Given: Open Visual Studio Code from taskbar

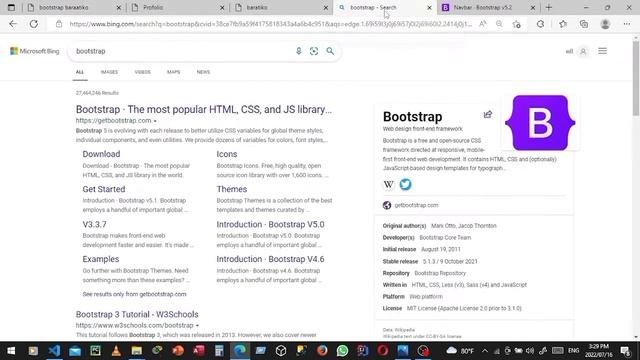Looking at the screenshot, I should [x=54, y=351].
